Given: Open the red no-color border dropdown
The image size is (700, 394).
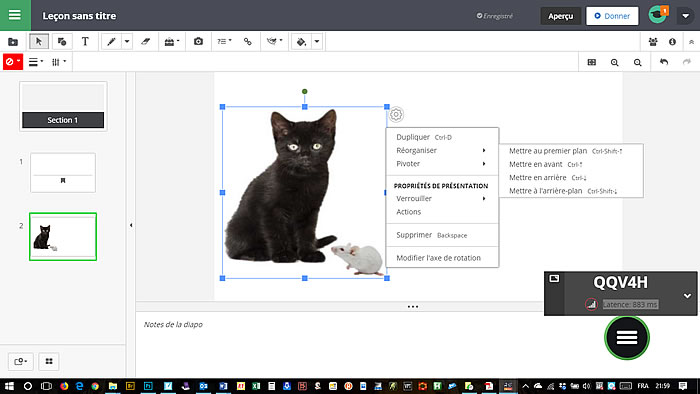Looking at the screenshot, I should [x=13, y=62].
